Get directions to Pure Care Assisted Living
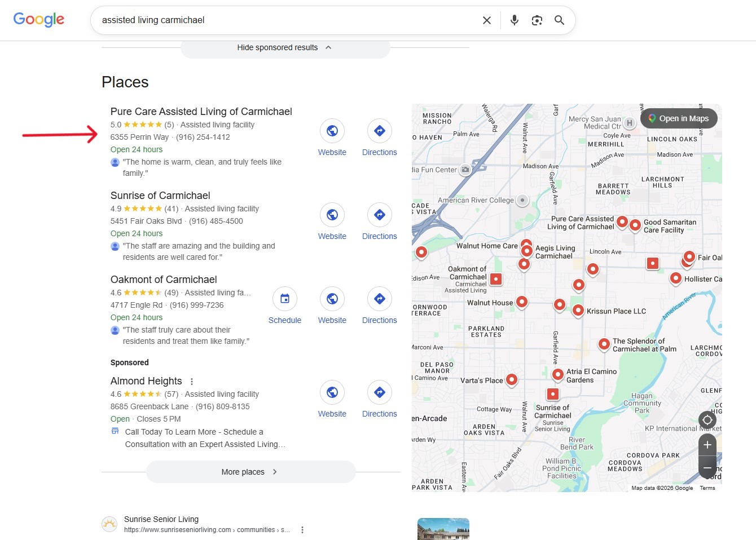The height and width of the screenshot is (540, 756). click(x=380, y=131)
